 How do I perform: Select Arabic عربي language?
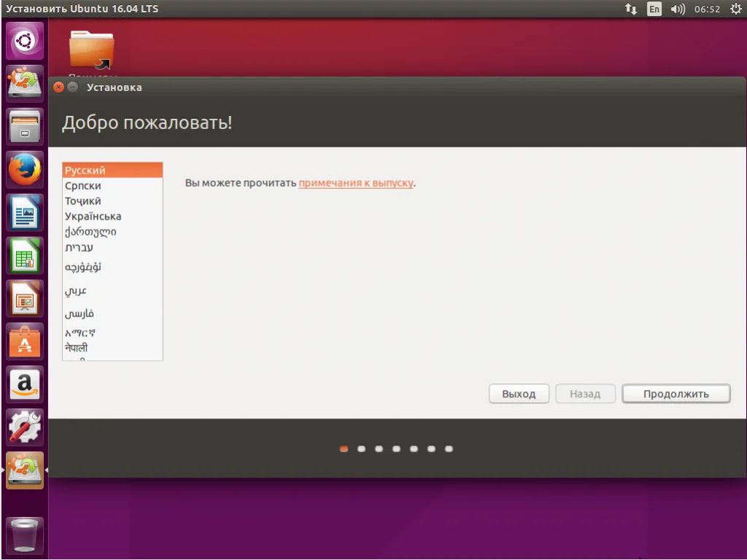pyautogui.click(x=112, y=290)
